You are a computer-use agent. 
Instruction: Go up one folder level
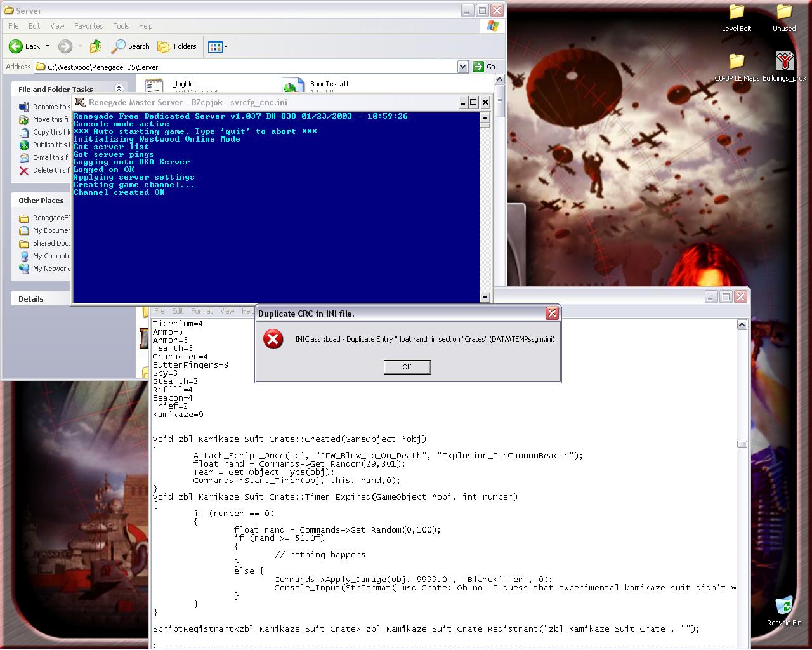click(96, 46)
